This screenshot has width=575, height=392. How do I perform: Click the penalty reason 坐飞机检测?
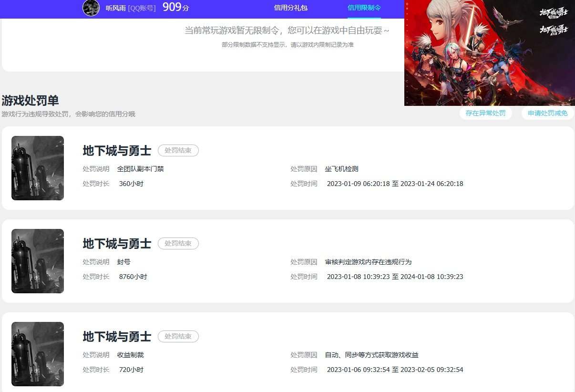pyautogui.click(x=342, y=169)
